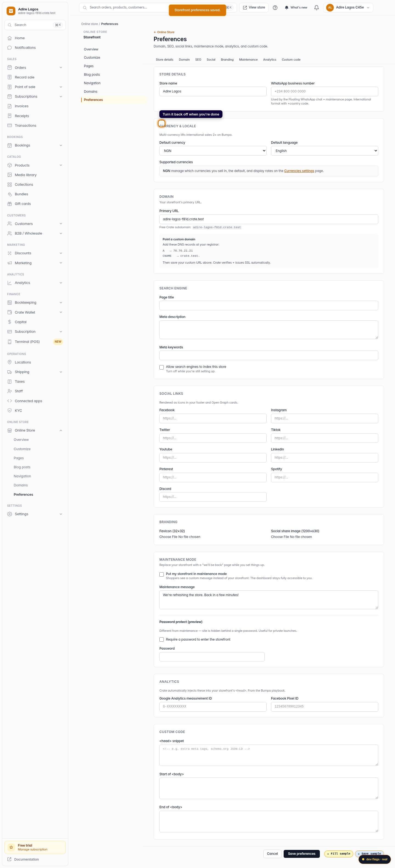Click the Documentation external link icon
The image size is (395, 868).
pyautogui.click(x=9, y=859)
